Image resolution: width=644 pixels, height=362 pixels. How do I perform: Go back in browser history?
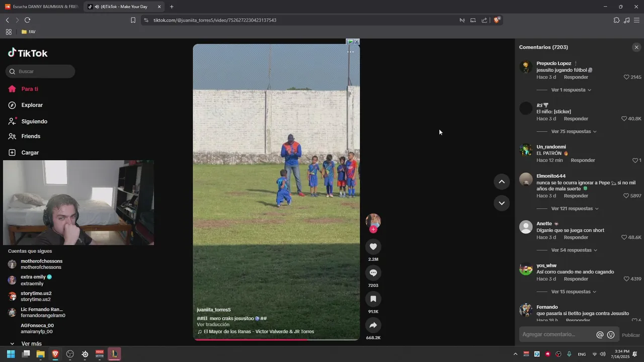click(7, 20)
